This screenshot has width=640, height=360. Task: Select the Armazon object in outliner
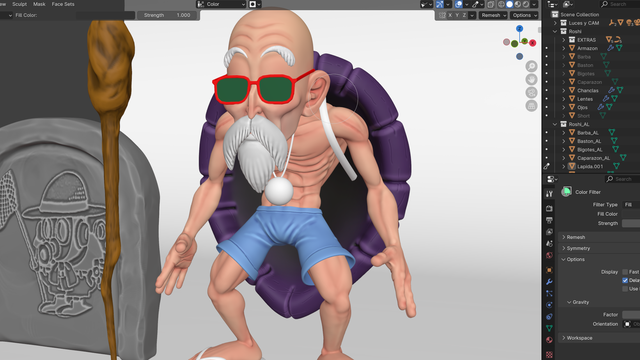(587, 48)
